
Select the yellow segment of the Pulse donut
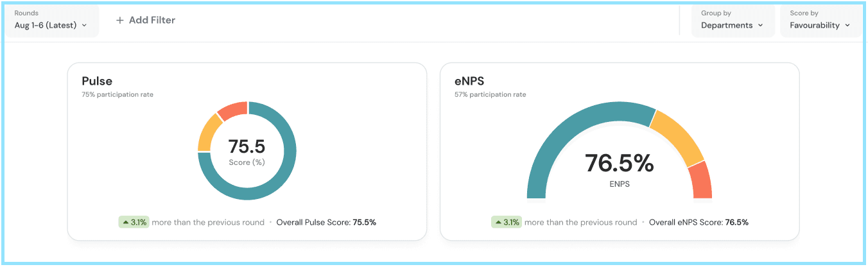click(x=207, y=133)
